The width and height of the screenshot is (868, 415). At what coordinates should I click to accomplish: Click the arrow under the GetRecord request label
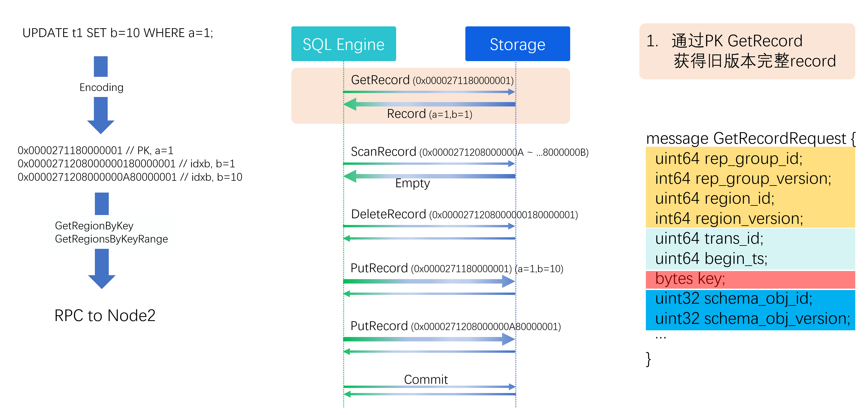click(x=429, y=92)
